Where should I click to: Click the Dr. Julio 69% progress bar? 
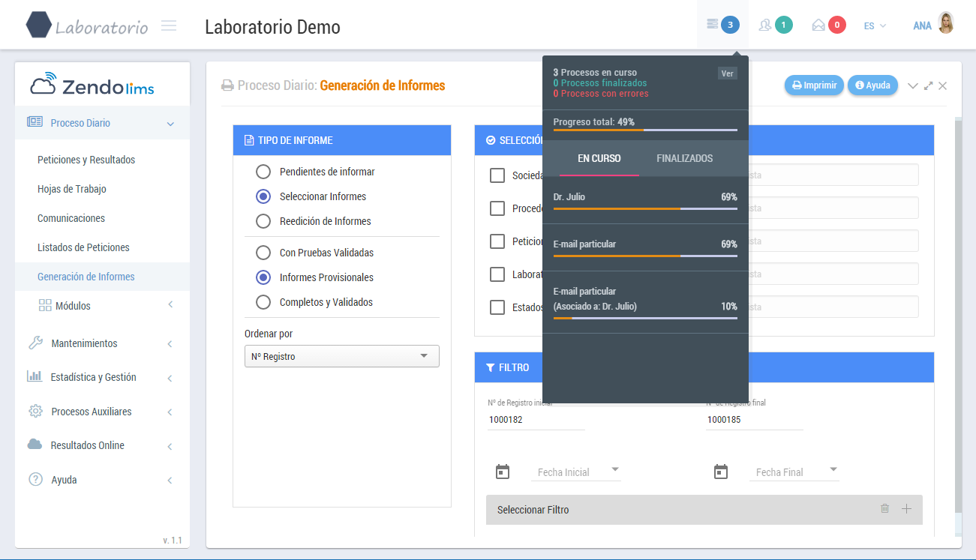point(645,208)
